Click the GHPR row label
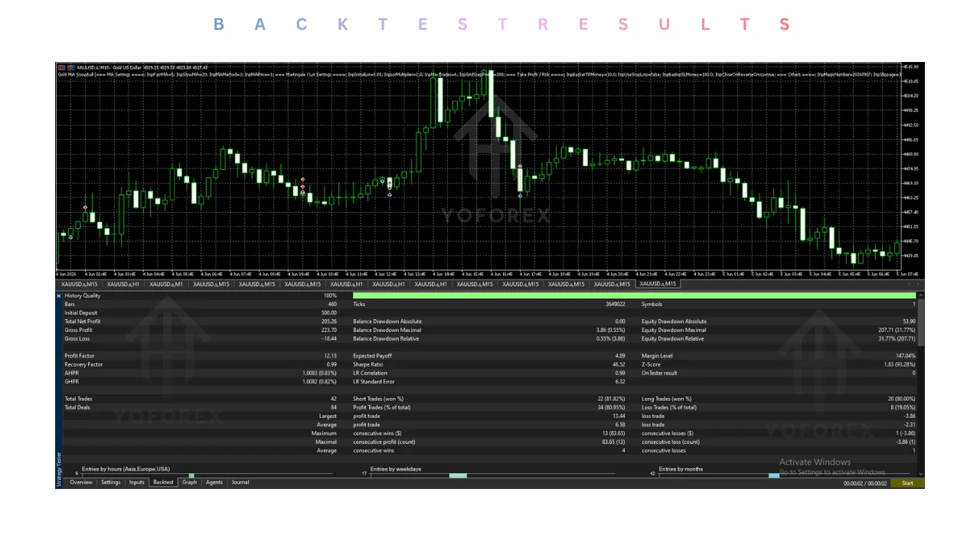 pyautogui.click(x=71, y=381)
